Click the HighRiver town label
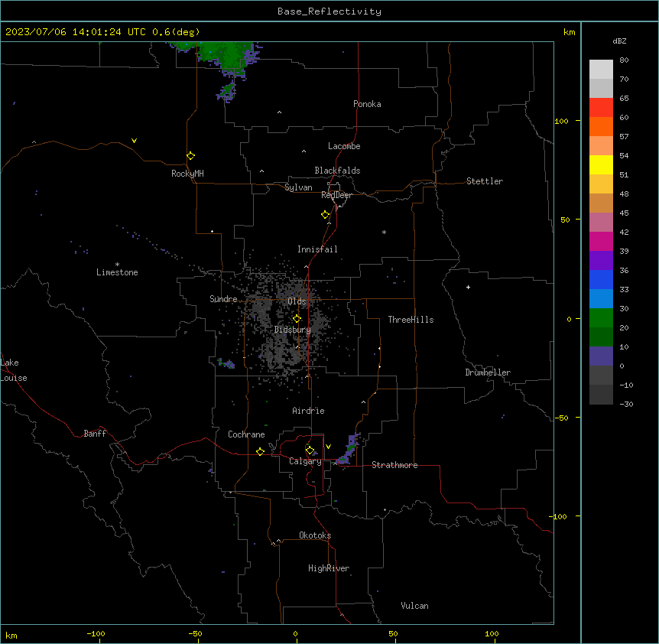659x644 pixels. click(x=329, y=568)
